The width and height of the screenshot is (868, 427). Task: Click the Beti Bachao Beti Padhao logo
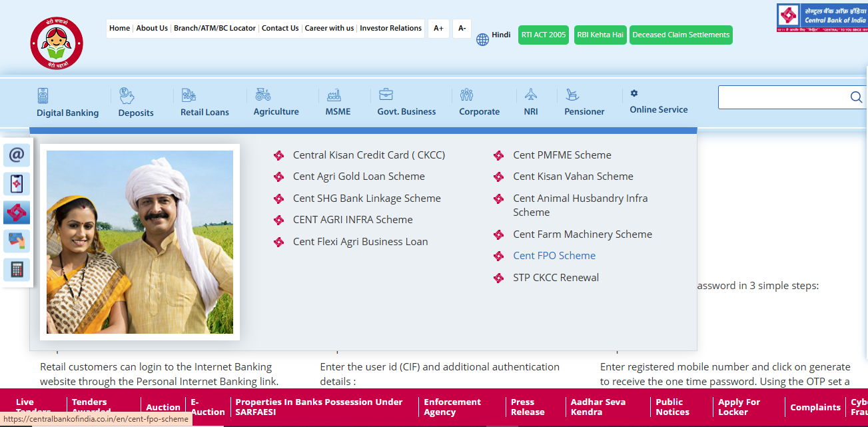57,44
